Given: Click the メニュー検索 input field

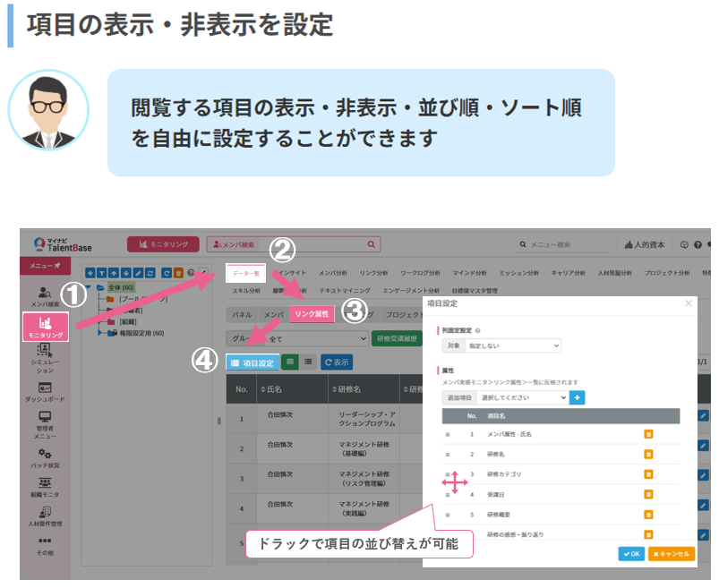Looking at the screenshot, I should (565, 244).
